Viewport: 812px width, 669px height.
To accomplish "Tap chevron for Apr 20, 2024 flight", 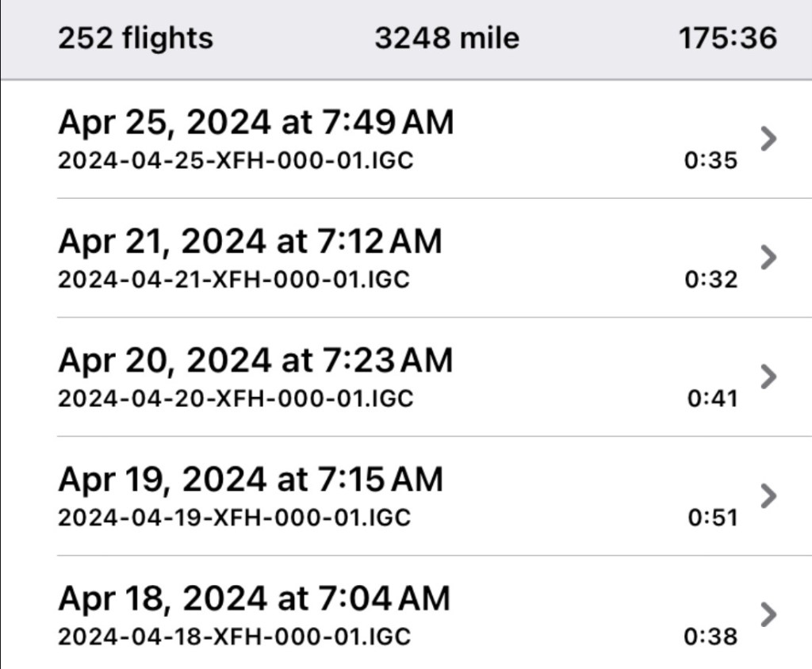I will coord(768,377).
